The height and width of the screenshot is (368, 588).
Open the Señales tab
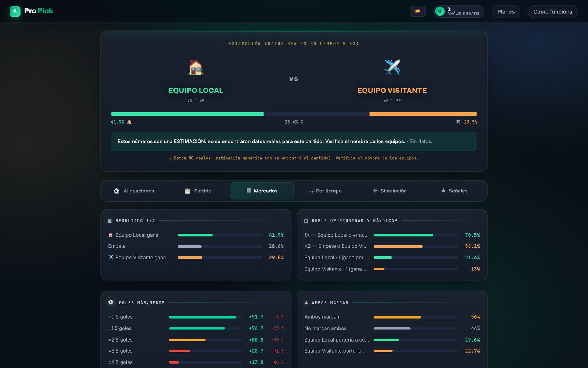(454, 191)
